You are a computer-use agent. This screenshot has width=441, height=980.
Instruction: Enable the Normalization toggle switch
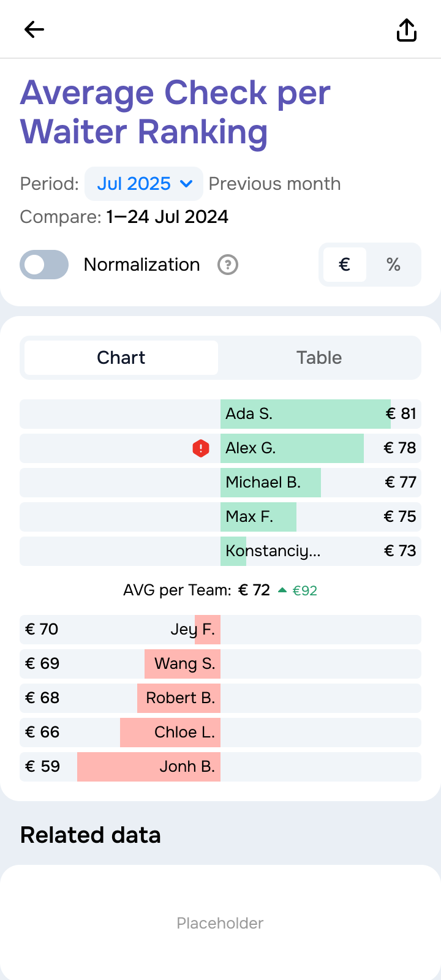point(44,265)
